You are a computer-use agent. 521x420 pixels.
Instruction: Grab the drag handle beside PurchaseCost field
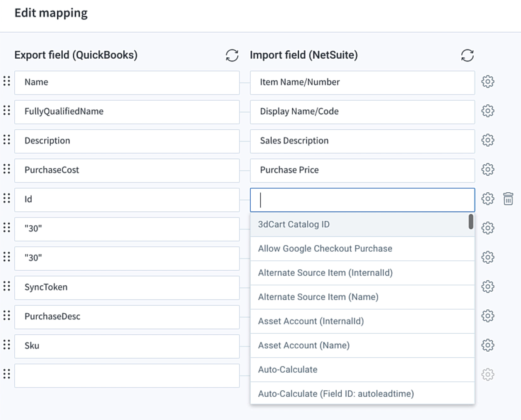click(x=7, y=169)
